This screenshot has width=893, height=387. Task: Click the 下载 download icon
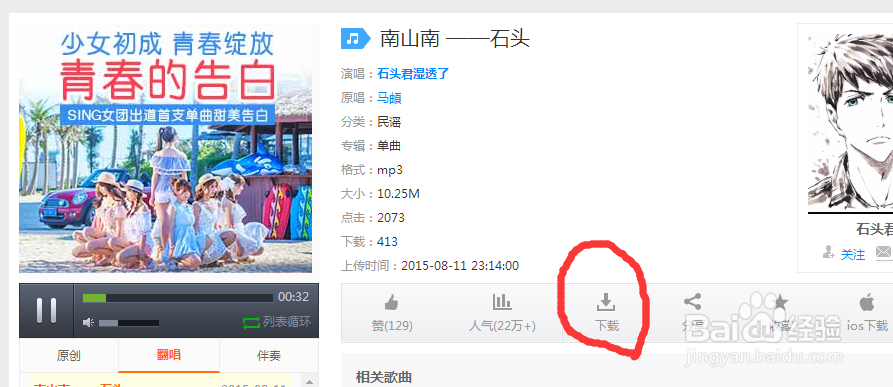point(606,302)
